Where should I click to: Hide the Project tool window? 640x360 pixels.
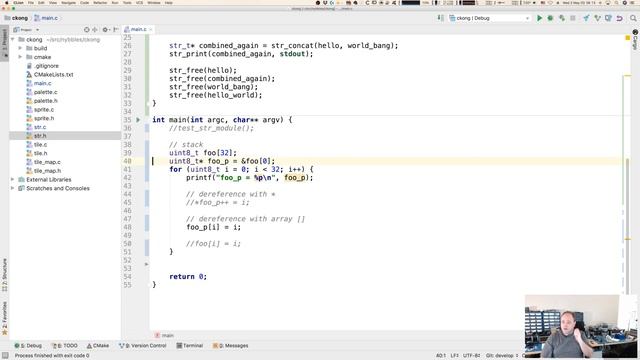(x=116, y=29)
